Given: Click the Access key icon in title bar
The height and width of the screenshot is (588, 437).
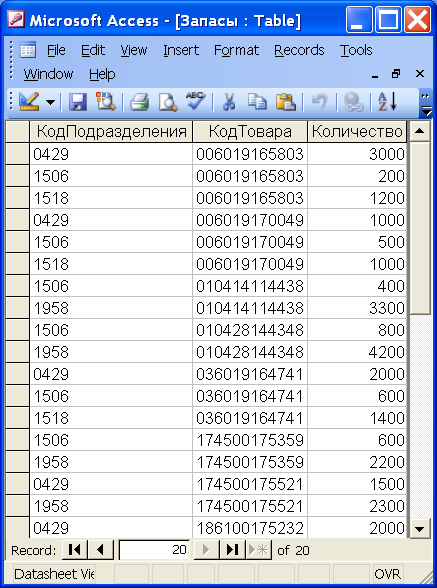Looking at the screenshot, I should pyautogui.click(x=16, y=19).
